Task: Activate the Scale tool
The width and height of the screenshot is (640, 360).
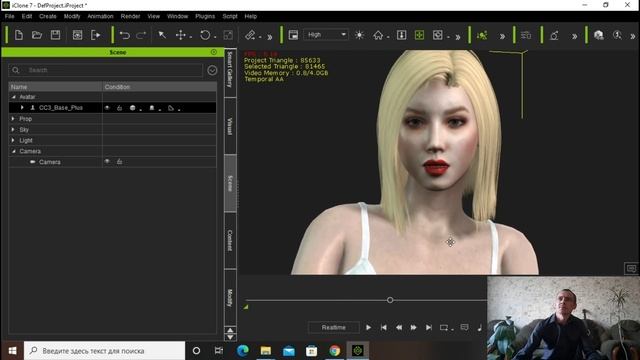Action: coord(228,35)
